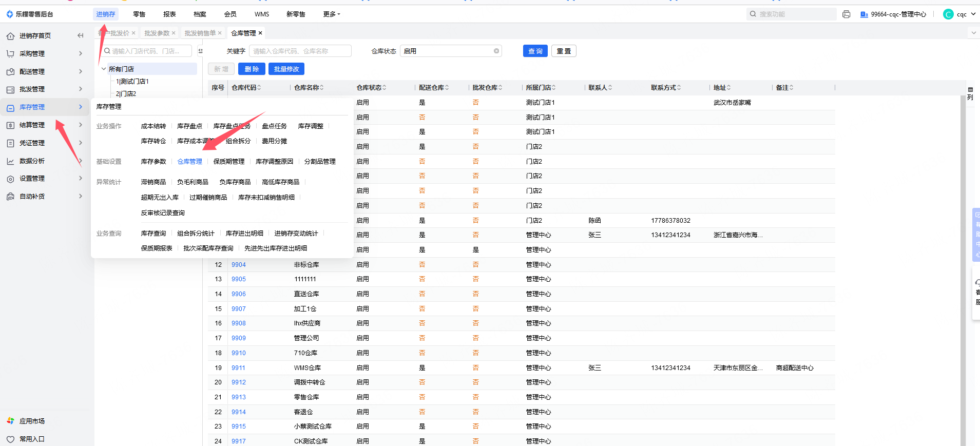Sort by the 仓库代码 column sort icon
This screenshot has width=980, height=446.
click(x=259, y=88)
